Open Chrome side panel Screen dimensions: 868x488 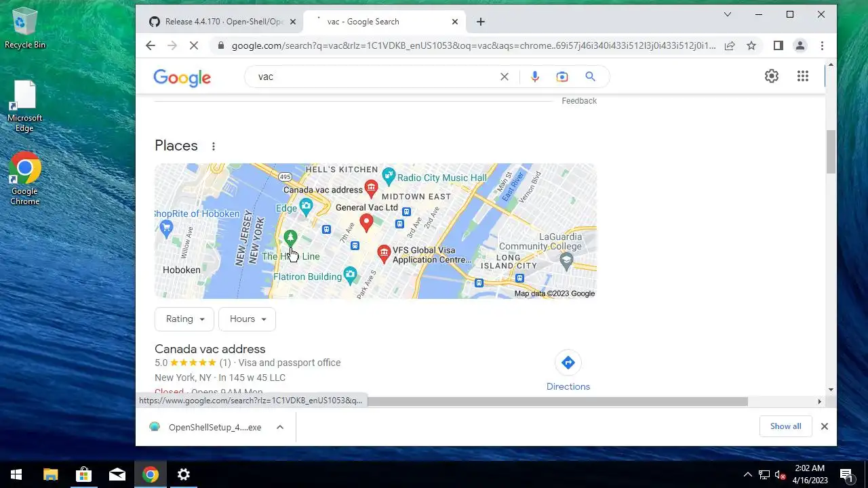(778, 45)
